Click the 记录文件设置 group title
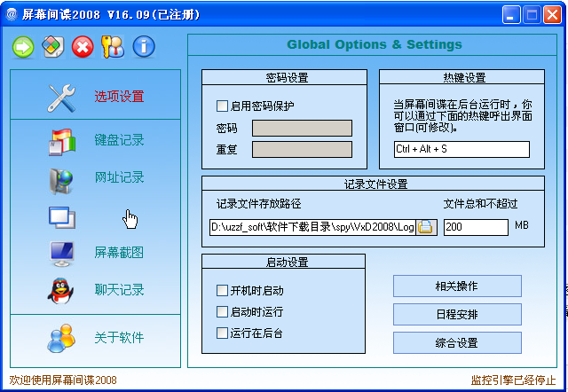This screenshot has width=568, height=392. pos(375,184)
